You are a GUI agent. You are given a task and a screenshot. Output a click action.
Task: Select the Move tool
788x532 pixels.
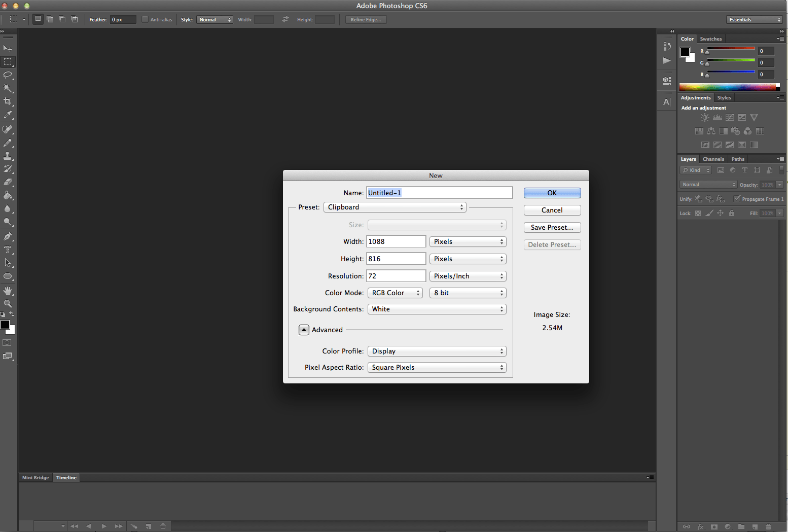click(x=8, y=49)
